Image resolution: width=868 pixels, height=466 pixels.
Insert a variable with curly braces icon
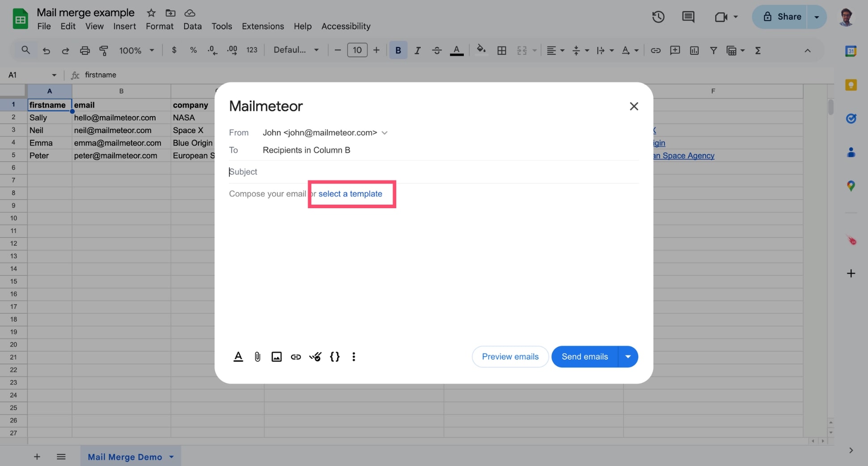tap(334, 357)
